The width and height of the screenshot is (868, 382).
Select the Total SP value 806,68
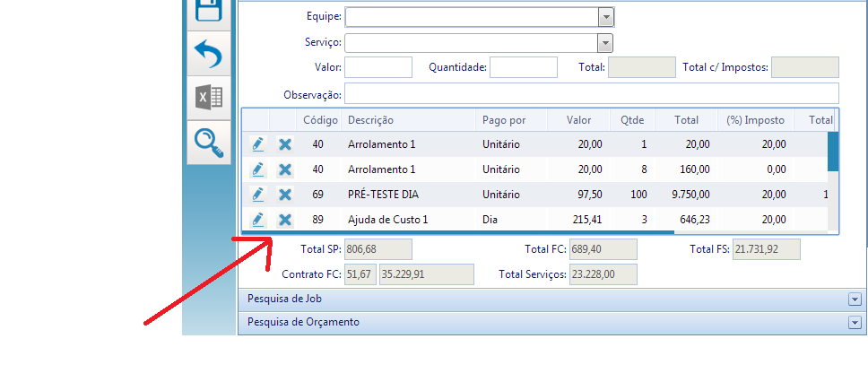point(378,249)
